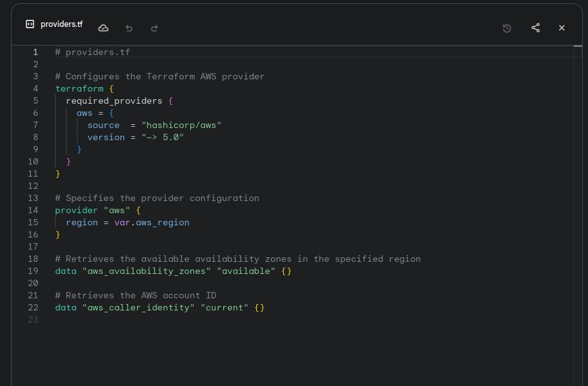
Task: Click line number 2 in the gutter
Action: (x=36, y=65)
